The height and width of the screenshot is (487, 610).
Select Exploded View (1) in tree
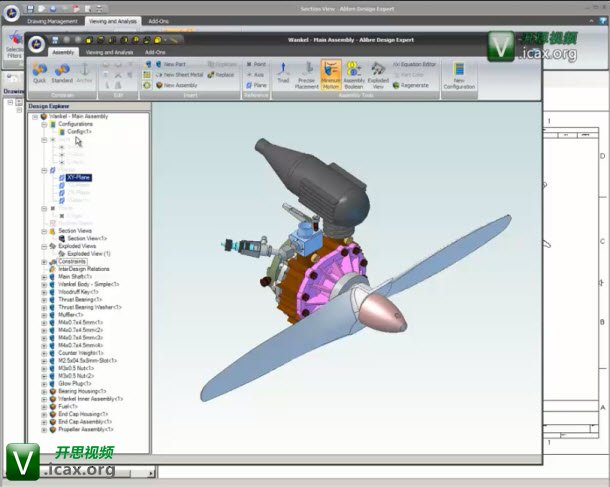tap(89, 254)
